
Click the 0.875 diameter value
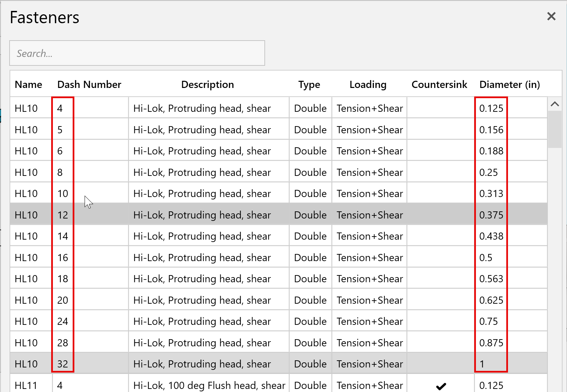(491, 343)
